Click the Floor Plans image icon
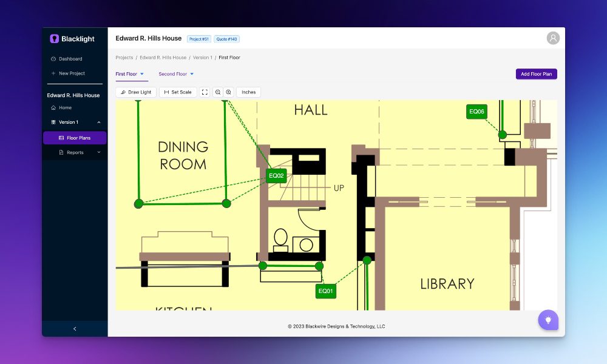 [x=61, y=138]
